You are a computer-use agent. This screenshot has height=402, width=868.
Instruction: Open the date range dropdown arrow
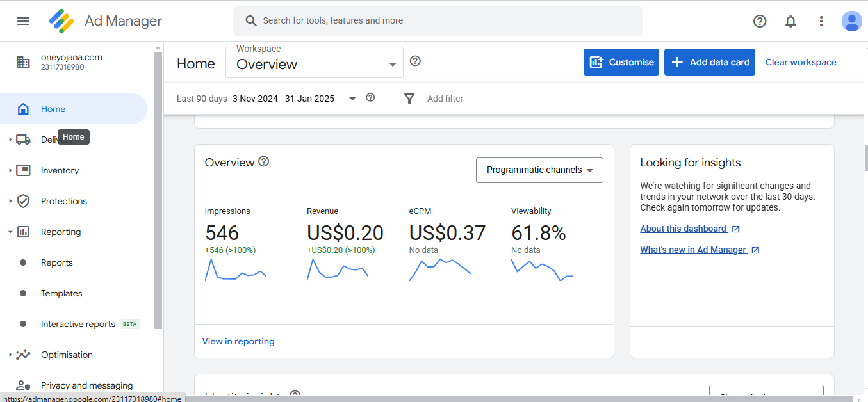pyautogui.click(x=352, y=99)
